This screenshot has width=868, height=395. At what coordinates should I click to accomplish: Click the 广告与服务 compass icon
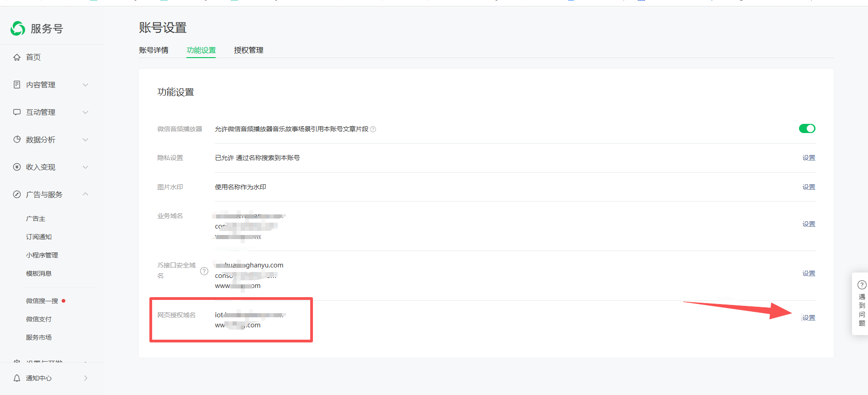pos(17,194)
